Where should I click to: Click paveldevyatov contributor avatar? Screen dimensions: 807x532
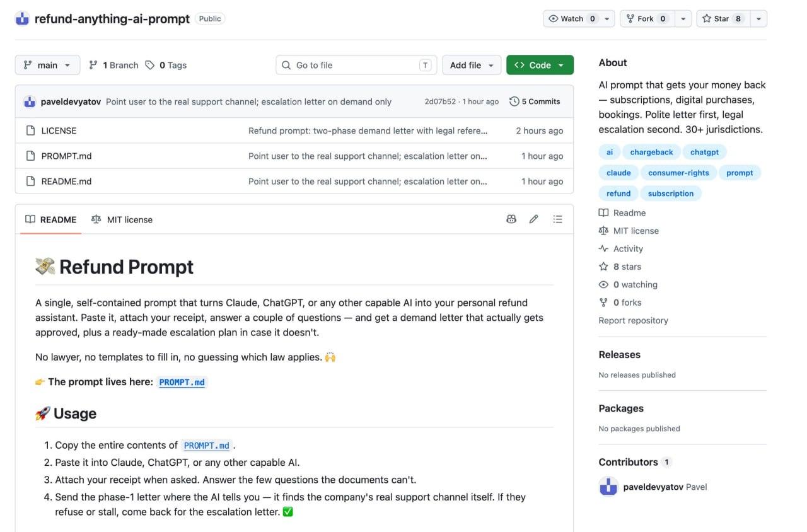(x=608, y=487)
